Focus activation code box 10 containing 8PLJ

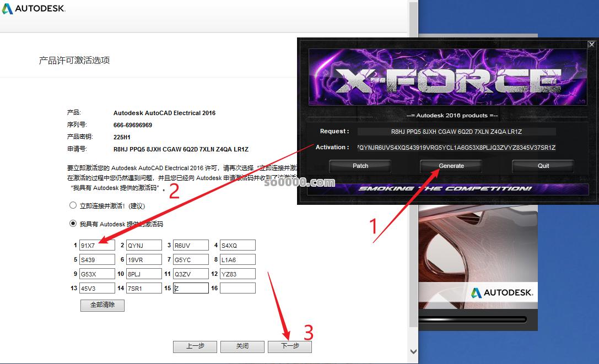point(144,274)
